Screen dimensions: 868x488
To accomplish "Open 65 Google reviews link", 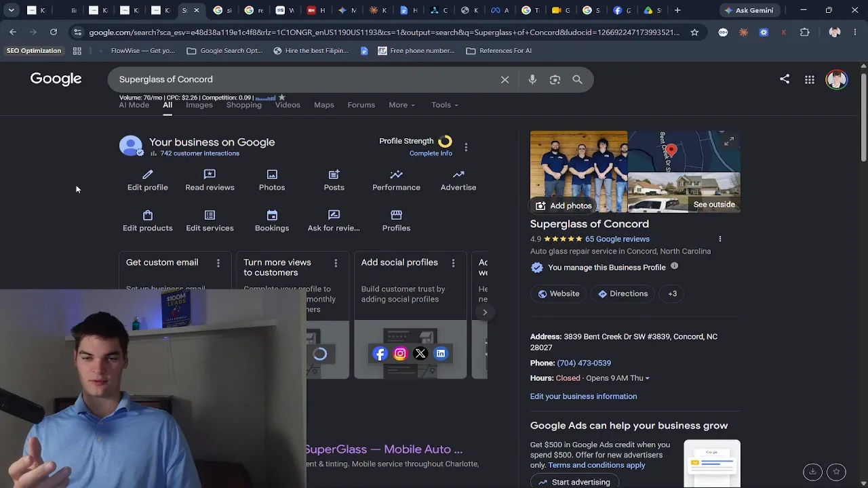I will point(617,239).
